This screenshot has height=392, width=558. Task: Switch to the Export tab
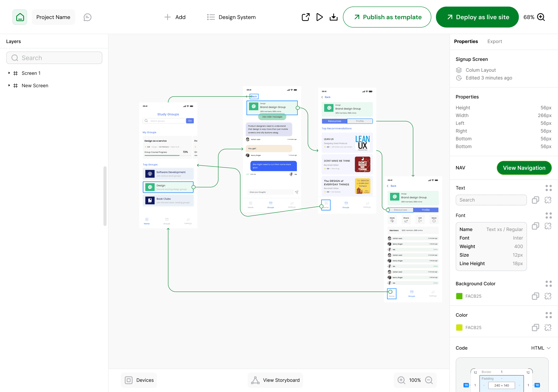(x=494, y=41)
